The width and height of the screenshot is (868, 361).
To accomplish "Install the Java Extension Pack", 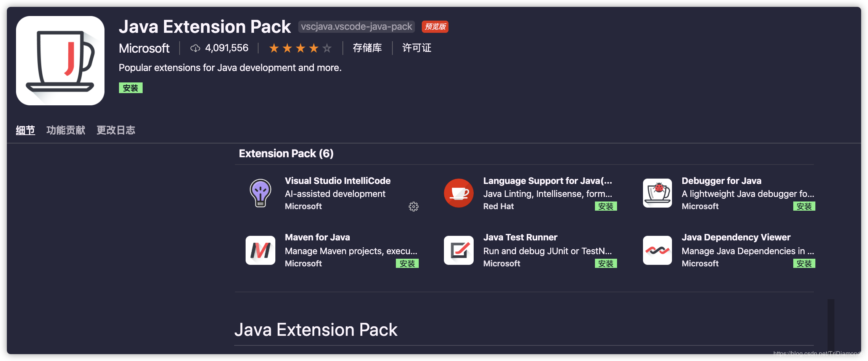I will (130, 88).
